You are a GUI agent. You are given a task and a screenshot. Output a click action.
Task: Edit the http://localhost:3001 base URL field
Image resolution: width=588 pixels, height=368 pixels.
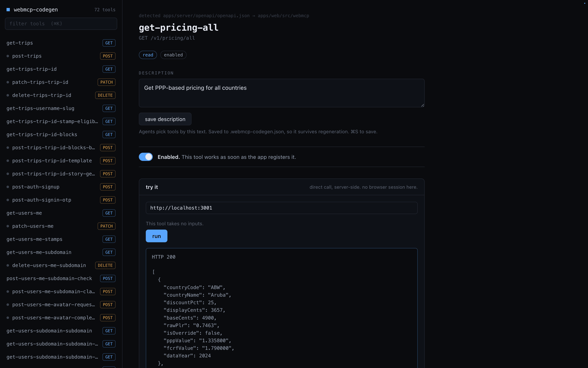pyautogui.click(x=282, y=208)
